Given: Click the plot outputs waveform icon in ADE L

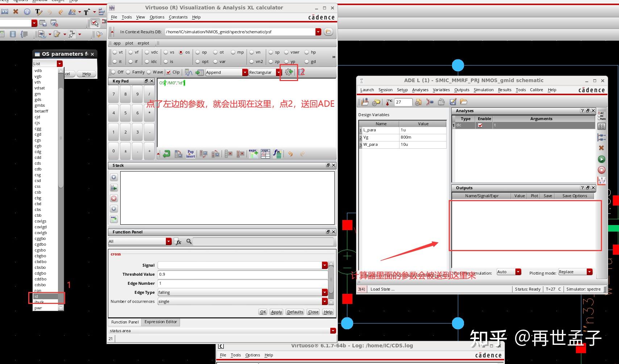Looking at the screenshot, I should (601, 181).
